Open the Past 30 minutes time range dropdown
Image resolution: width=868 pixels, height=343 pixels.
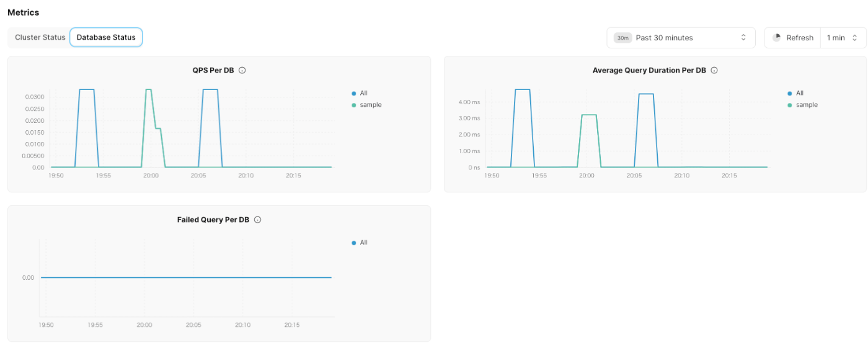(x=681, y=38)
